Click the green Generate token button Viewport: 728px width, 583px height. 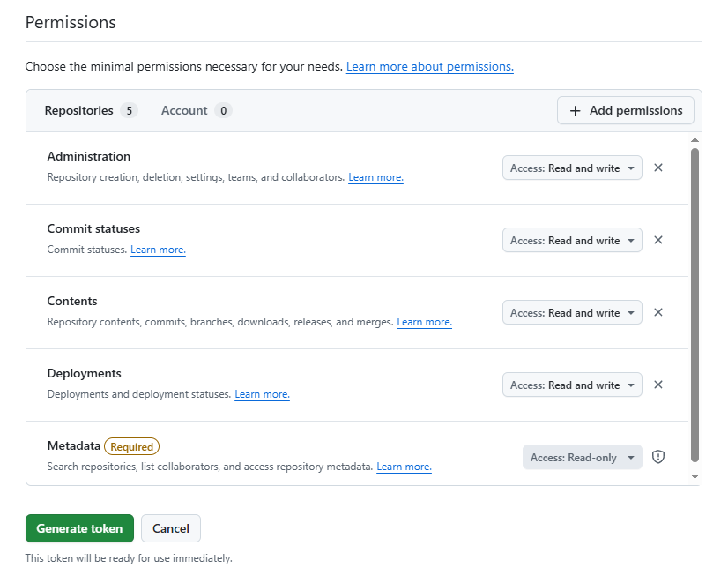click(79, 528)
